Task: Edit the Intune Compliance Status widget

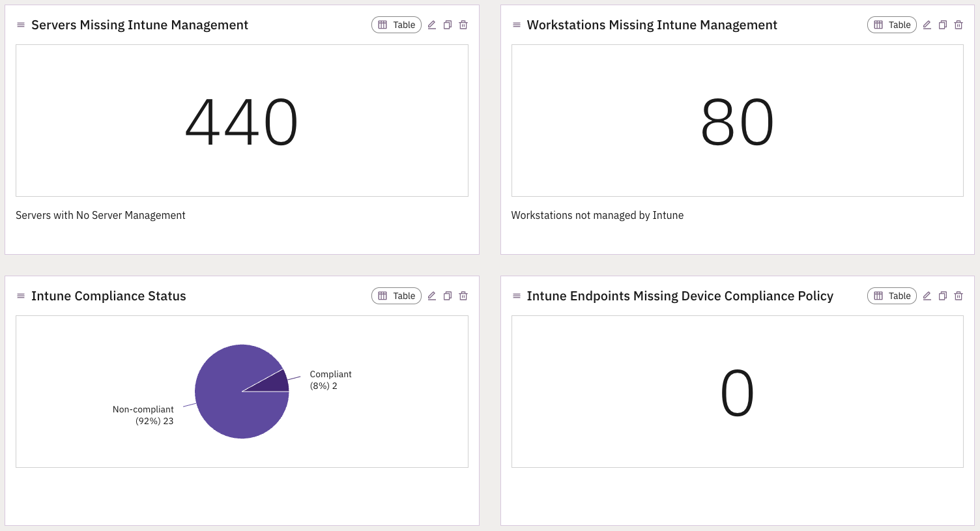Action: (431, 296)
